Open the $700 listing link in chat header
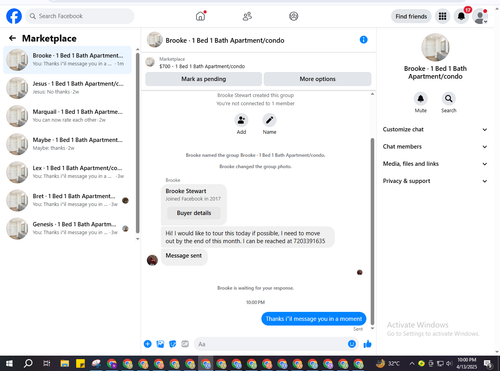This screenshot has width=500, height=371. pyautogui.click(x=202, y=66)
